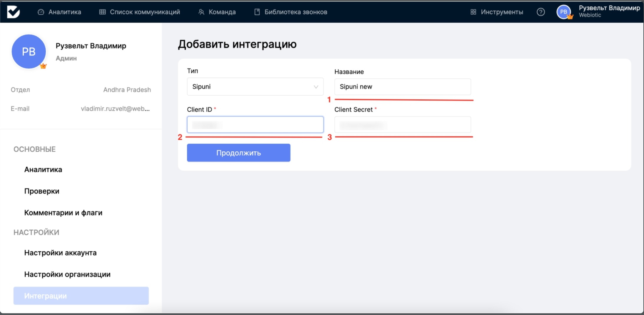Expand the Тип dropdown chevron
Image resolution: width=644 pixels, height=315 pixels.
316,87
